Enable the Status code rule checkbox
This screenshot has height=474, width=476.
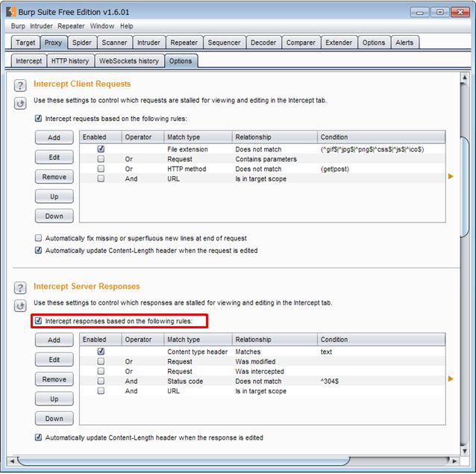pos(101,381)
